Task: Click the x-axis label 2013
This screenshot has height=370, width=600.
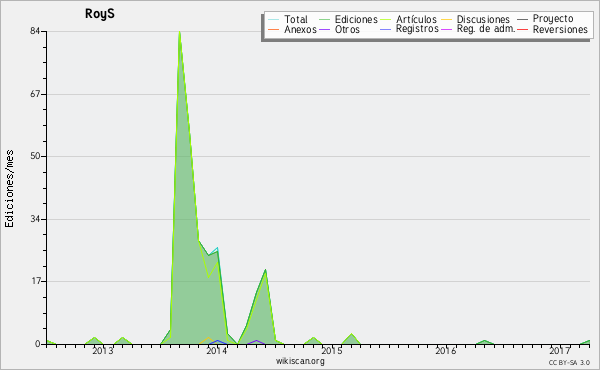Action: coord(103,350)
